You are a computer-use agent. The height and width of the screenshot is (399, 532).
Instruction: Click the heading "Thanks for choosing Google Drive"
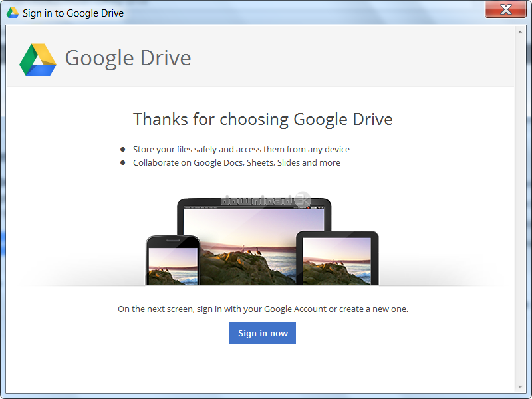[263, 120]
